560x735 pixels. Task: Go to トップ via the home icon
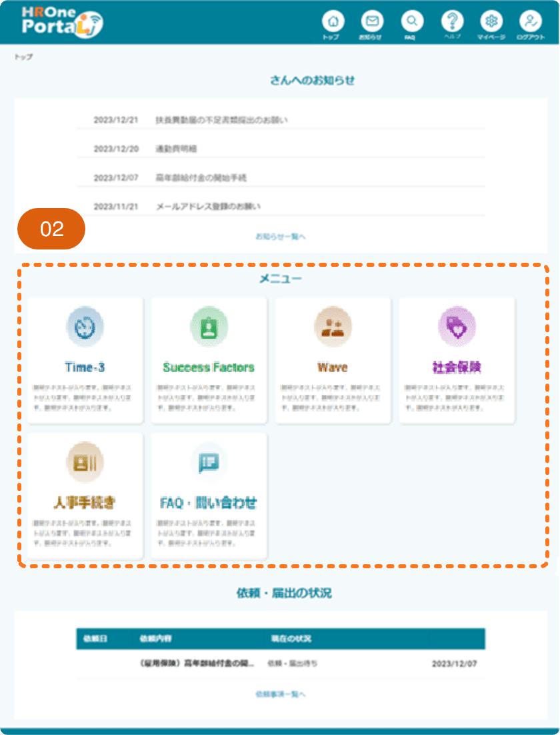point(333,21)
